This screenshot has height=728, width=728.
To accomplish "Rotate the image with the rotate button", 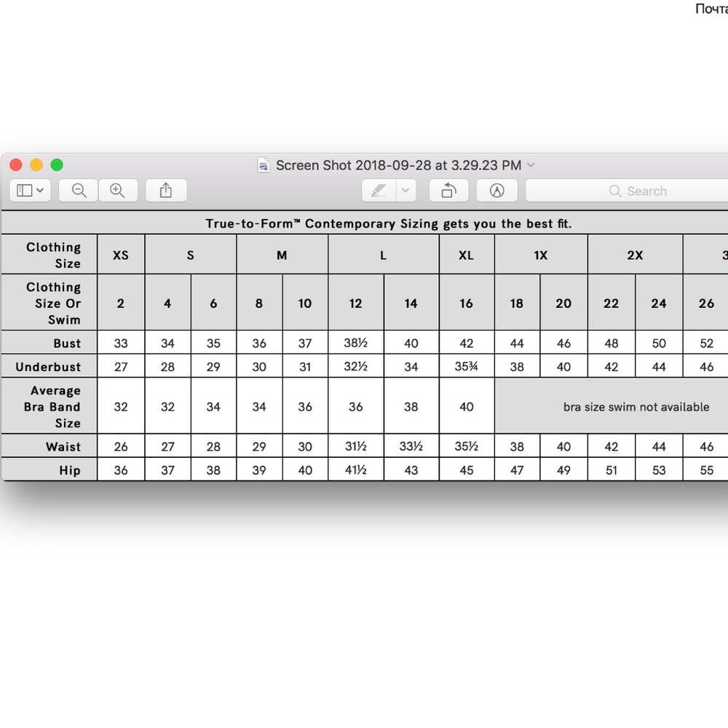I will 448,190.
